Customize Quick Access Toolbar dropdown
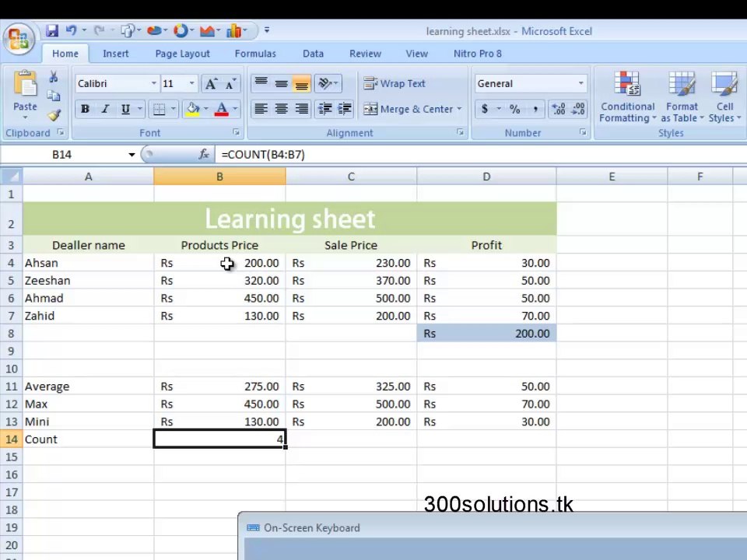Image resolution: width=747 pixels, height=560 pixels. click(267, 30)
